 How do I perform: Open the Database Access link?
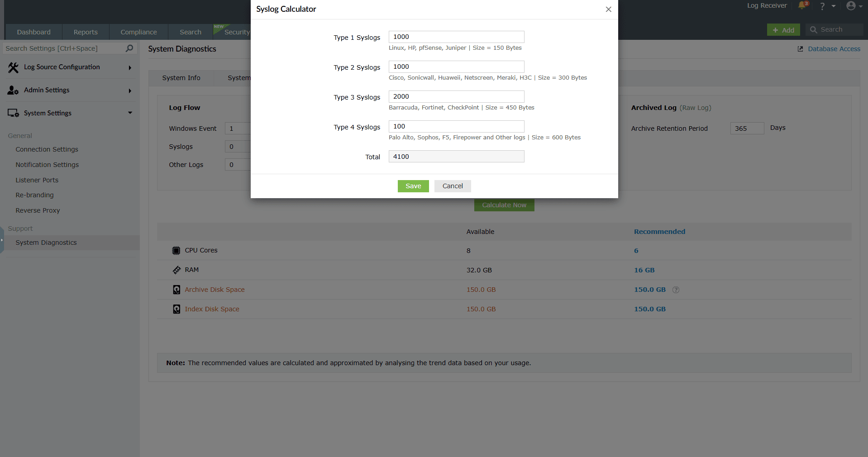834,49
